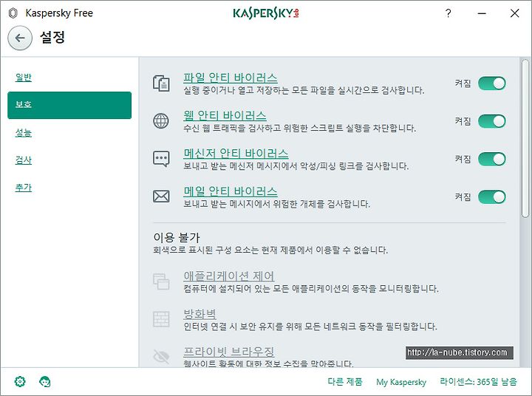This screenshot has height=396, width=532.
Task: Click the File Anti-Virus document icon
Action: [161, 83]
